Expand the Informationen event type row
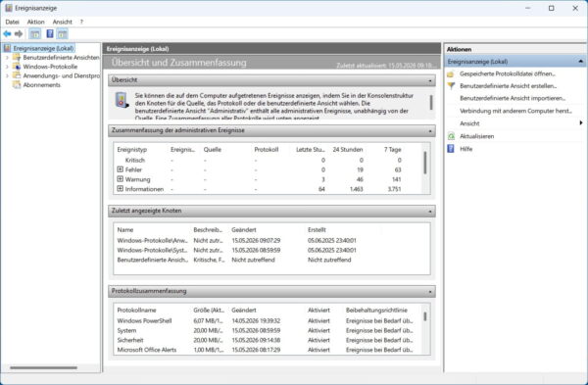 tap(120, 189)
